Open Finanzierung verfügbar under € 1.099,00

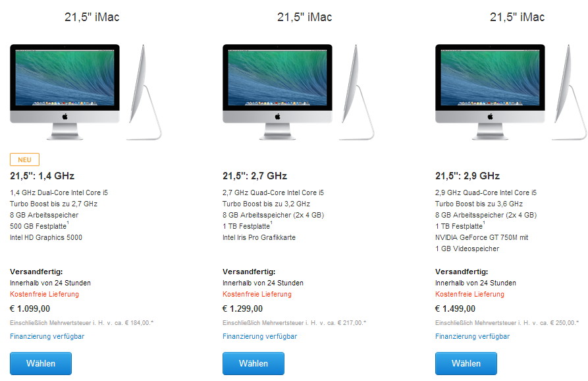click(47, 336)
